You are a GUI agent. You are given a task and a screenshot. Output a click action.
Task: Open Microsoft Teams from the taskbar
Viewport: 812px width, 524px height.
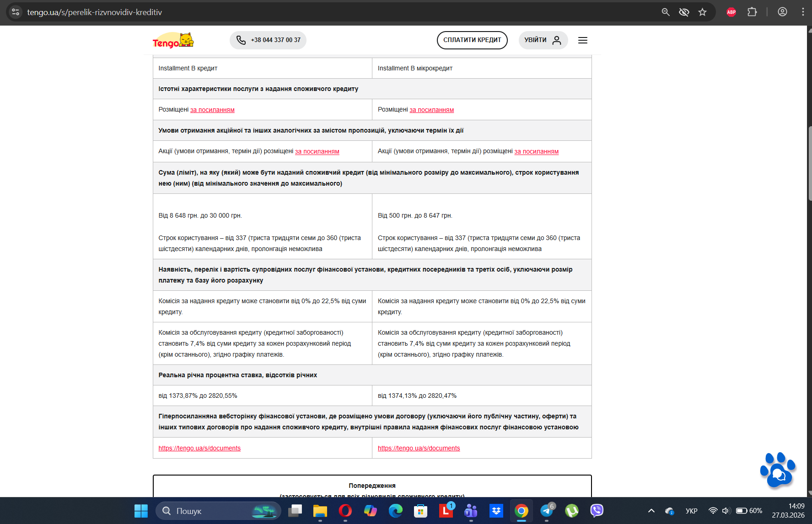click(471, 511)
